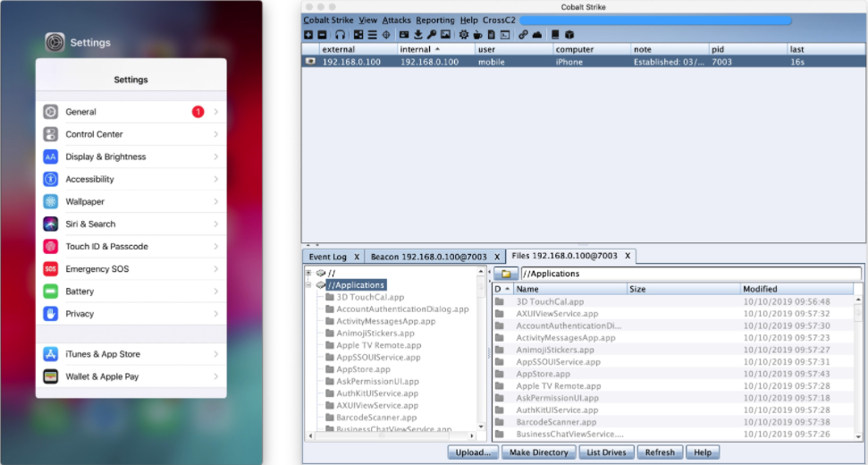Open the Attacks menu

(396, 20)
